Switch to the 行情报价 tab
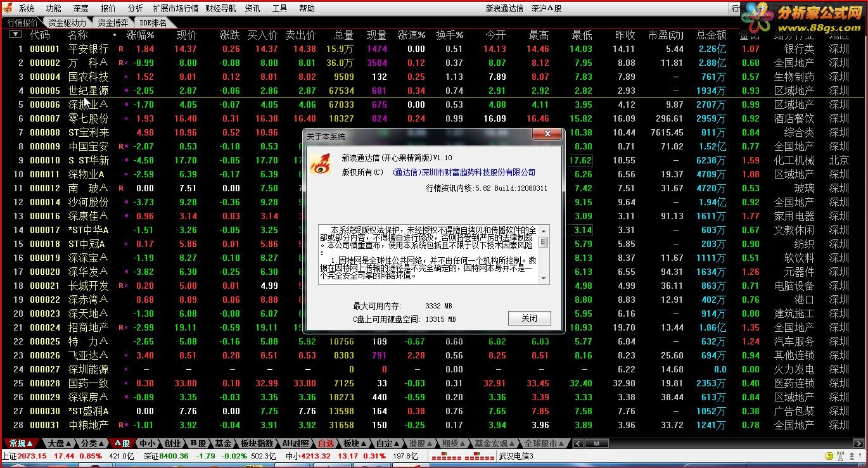Screen dimensions: 868x468 point(22,23)
